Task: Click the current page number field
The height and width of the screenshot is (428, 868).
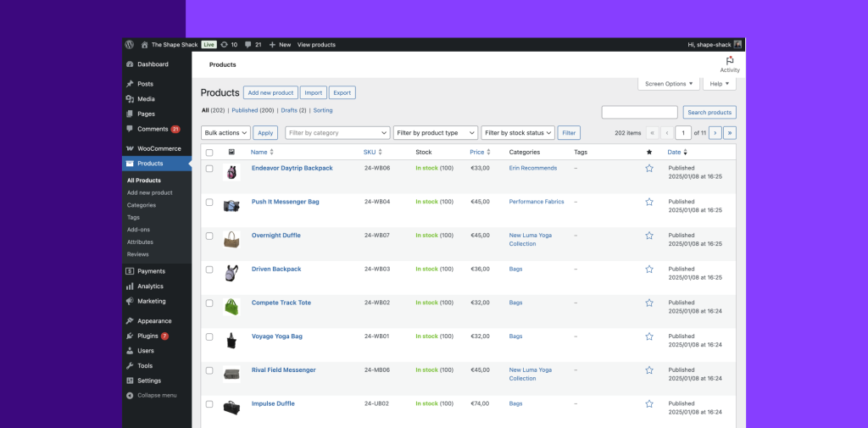Action: pos(684,133)
